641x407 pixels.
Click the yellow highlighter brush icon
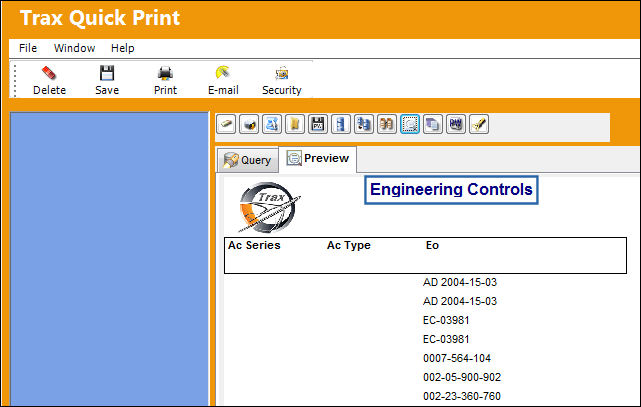click(479, 124)
